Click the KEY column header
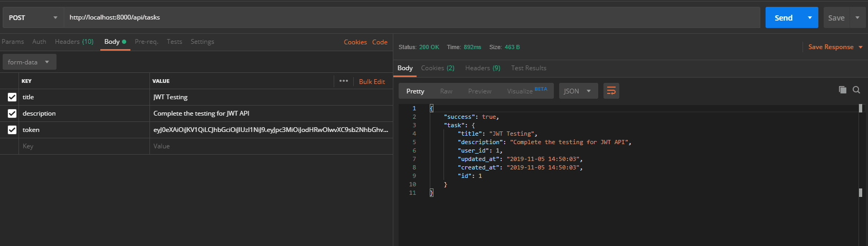The width and height of the screenshot is (868, 246). (26, 81)
